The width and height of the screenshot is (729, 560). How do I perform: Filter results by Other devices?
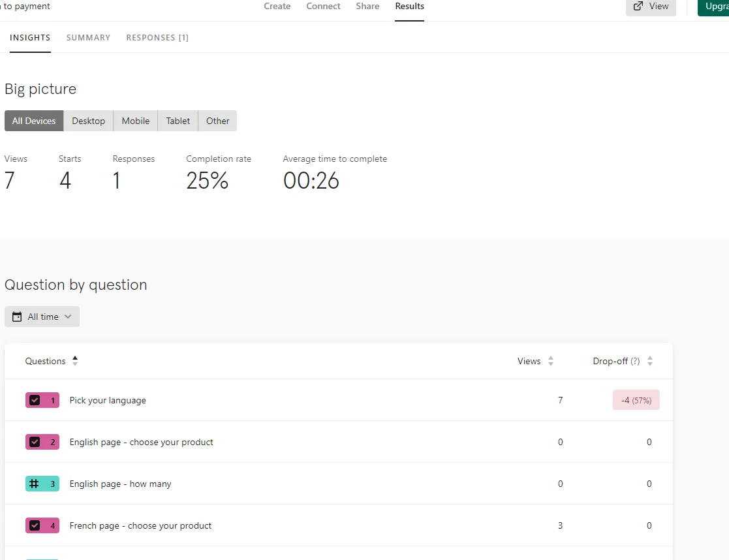[217, 121]
